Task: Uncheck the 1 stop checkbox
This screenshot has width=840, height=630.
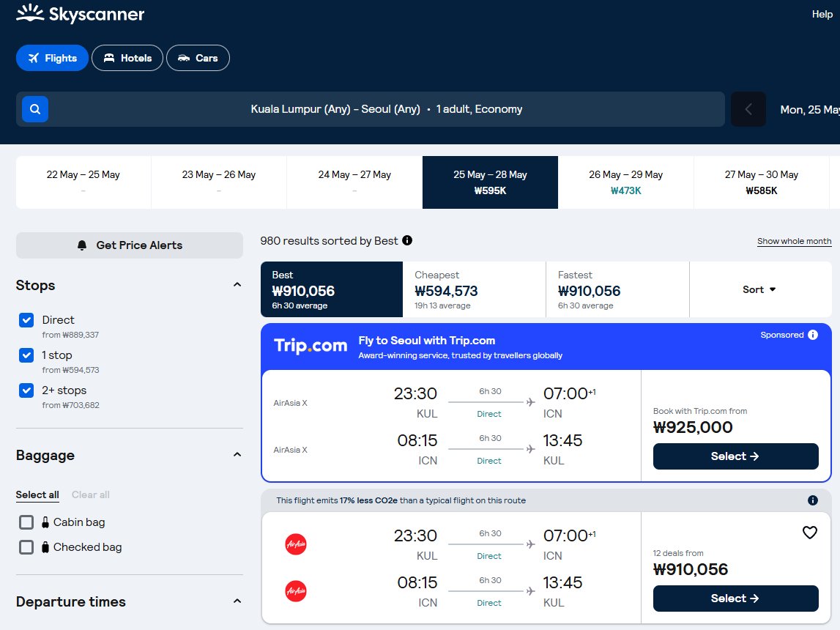Action: (x=26, y=355)
